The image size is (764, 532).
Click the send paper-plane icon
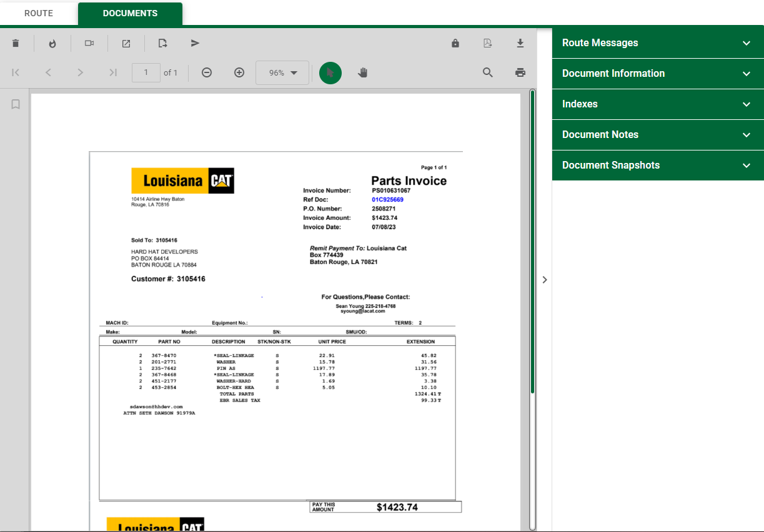click(x=195, y=43)
